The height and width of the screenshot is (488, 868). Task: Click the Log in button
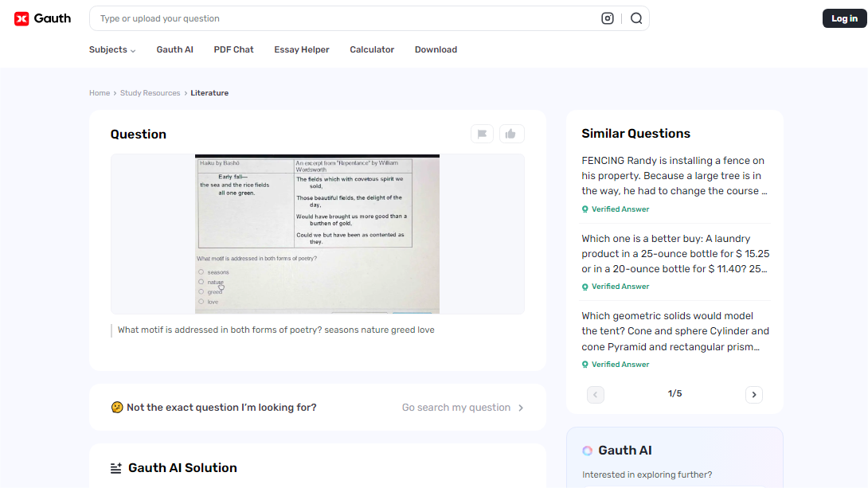pos(843,18)
